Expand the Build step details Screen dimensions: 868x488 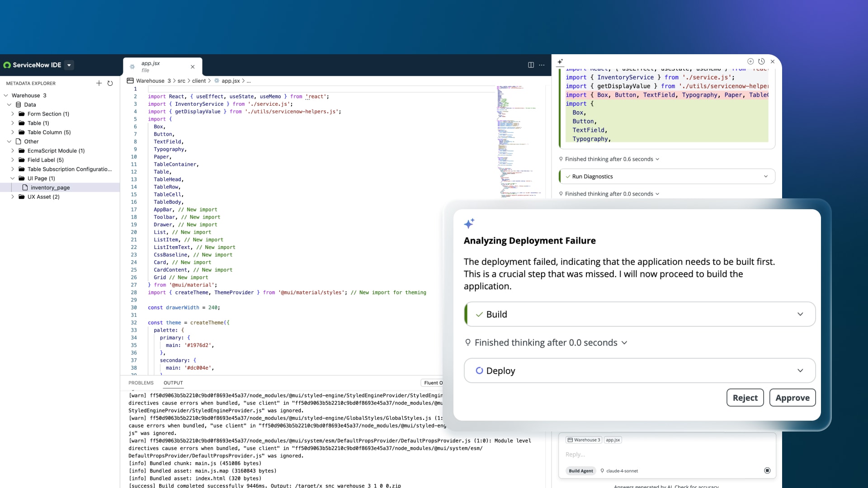(800, 314)
